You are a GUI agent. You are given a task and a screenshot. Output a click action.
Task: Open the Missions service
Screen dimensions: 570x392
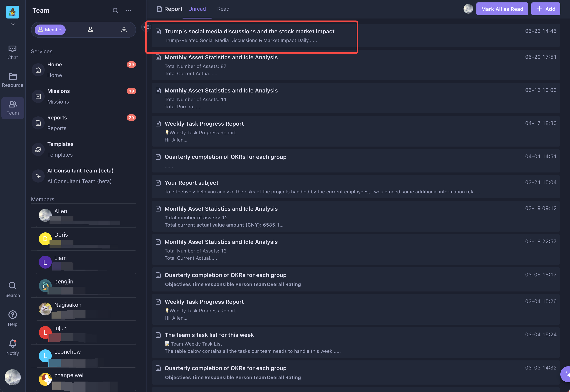[84, 96]
